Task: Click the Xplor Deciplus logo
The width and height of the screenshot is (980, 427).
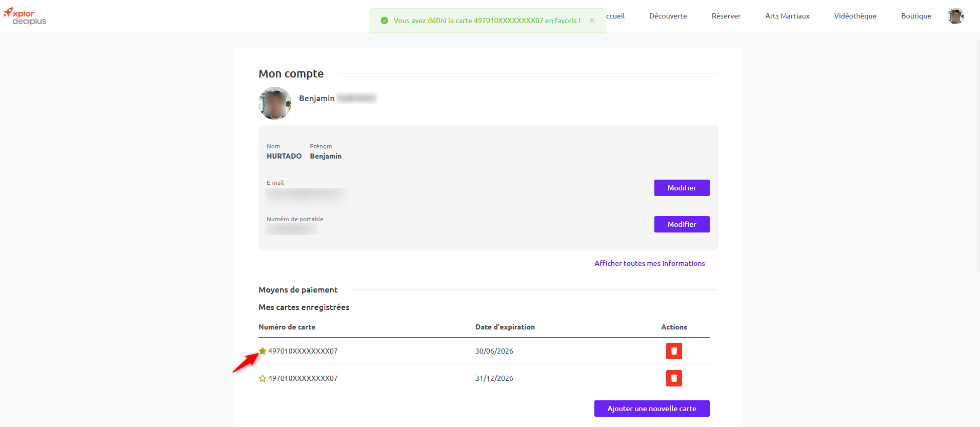Action: pos(25,16)
